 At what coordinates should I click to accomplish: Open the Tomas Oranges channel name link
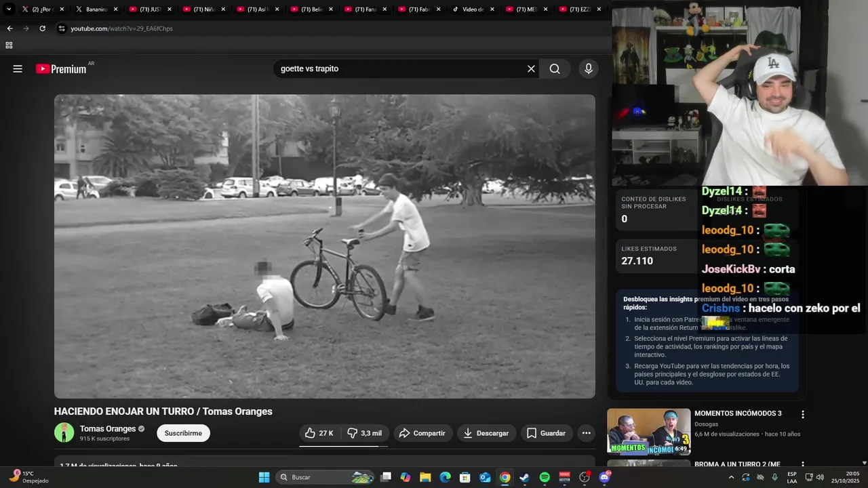(x=108, y=429)
